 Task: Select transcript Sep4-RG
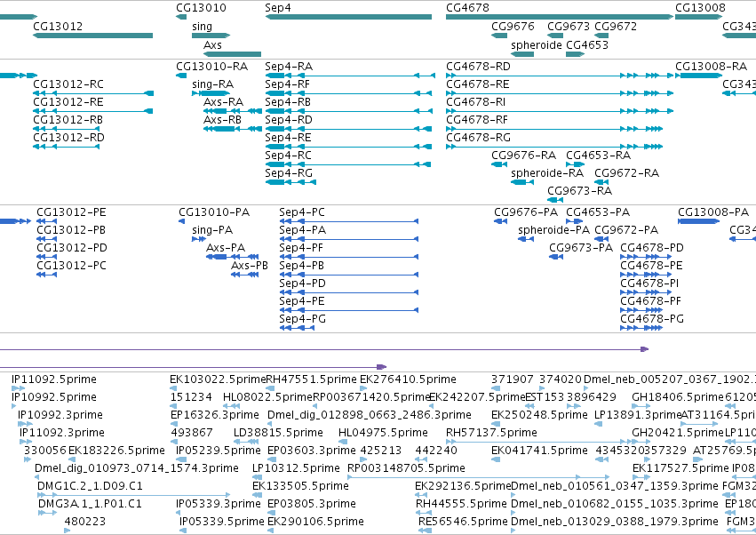pos(289,172)
